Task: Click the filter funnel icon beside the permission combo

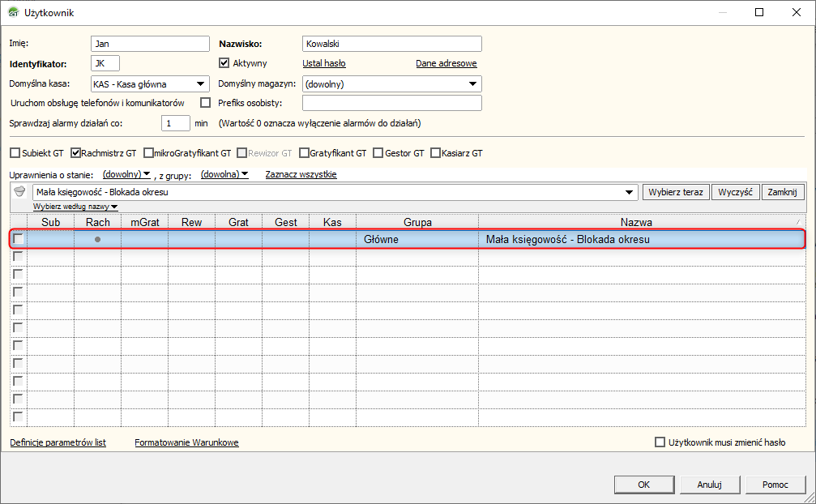Action: point(19,192)
